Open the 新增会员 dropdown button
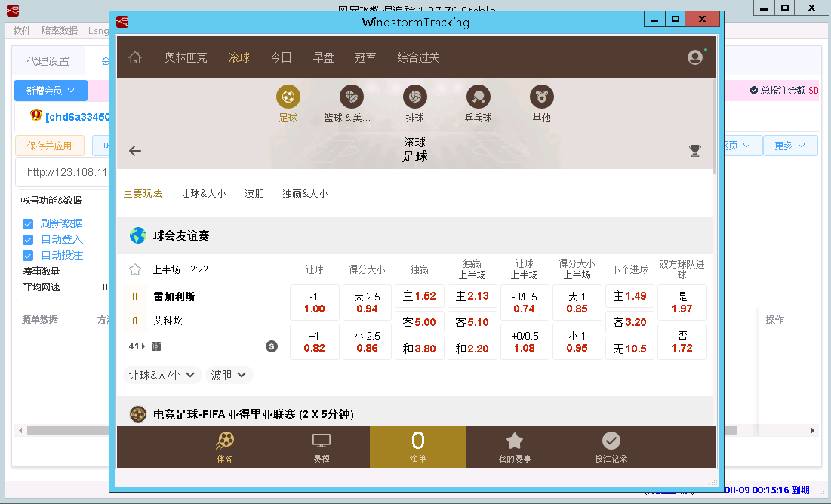831x504 pixels. point(51,91)
